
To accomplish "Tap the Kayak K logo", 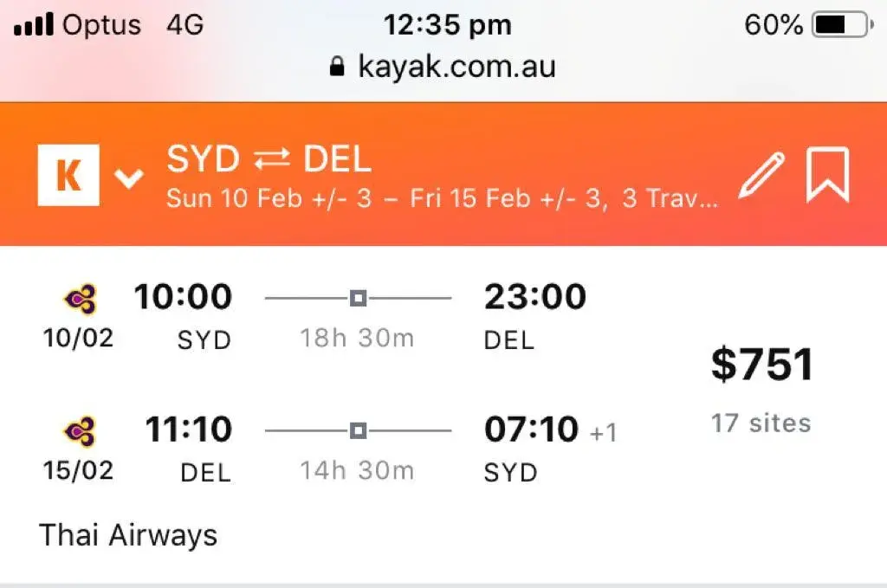I will [68, 175].
